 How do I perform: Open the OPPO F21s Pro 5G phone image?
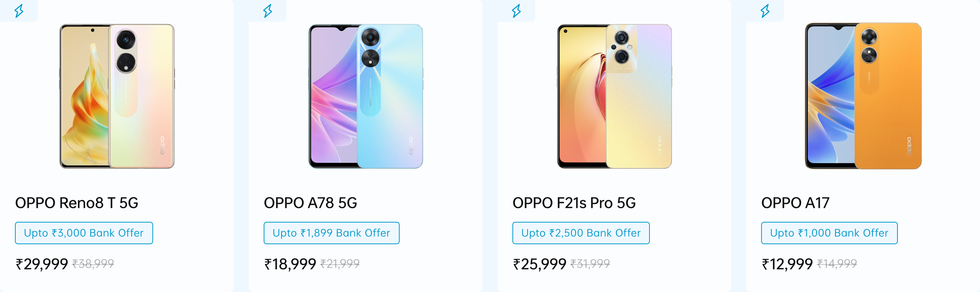coord(614,96)
